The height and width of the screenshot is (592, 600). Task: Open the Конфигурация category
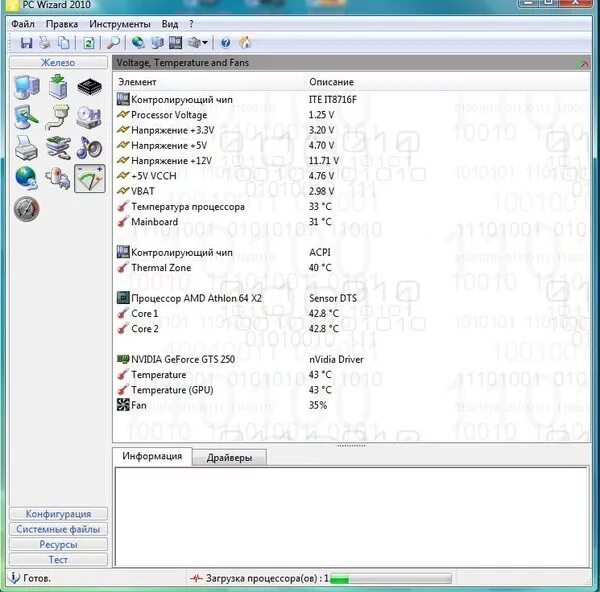[58, 514]
